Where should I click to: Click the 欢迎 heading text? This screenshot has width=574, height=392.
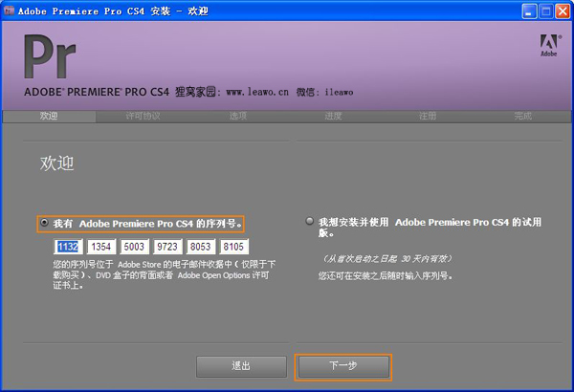pos(56,163)
